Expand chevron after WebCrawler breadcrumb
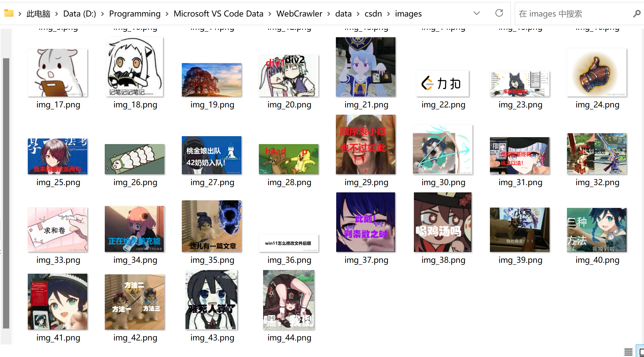Screen dimensions: 644x357 coord(329,14)
